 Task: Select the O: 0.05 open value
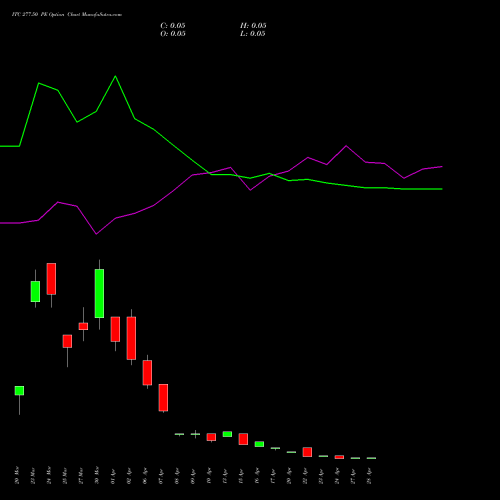pyautogui.click(x=173, y=34)
